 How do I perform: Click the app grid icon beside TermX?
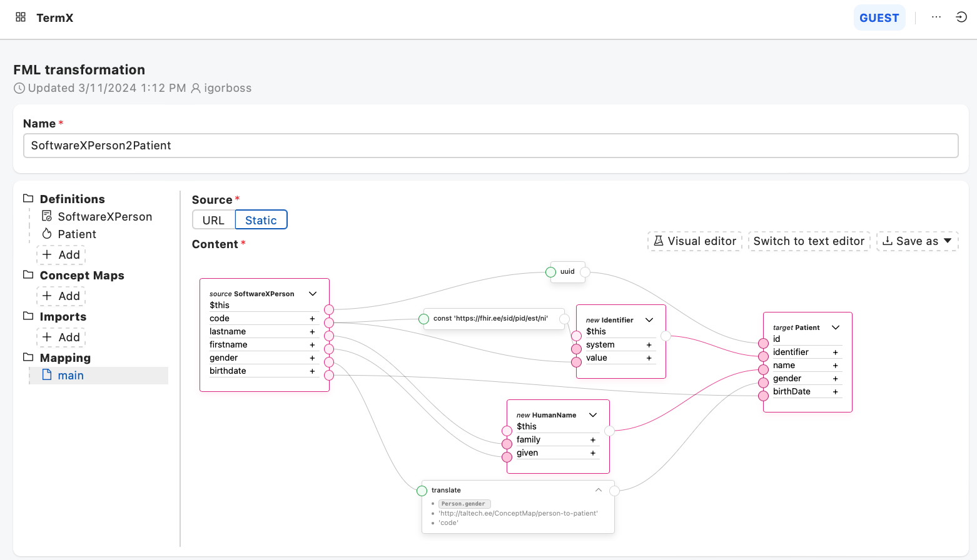[x=21, y=17]
